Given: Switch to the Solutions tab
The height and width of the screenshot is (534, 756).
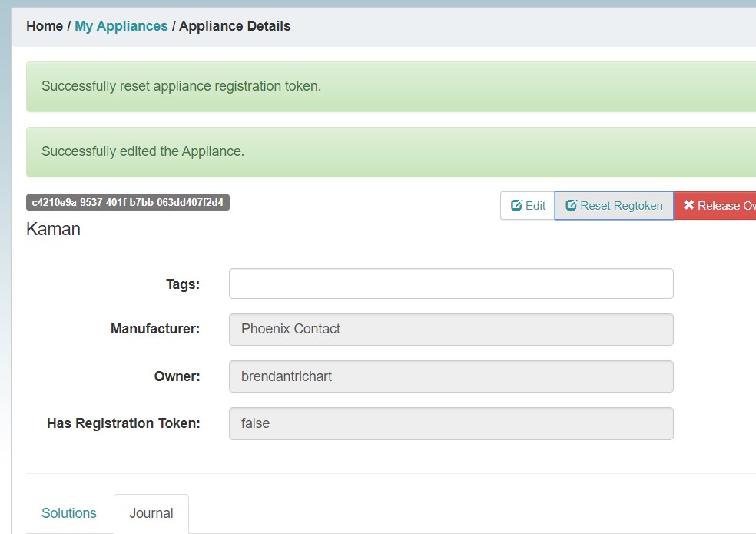Looking at the screenshot, I should coord(69,513).
